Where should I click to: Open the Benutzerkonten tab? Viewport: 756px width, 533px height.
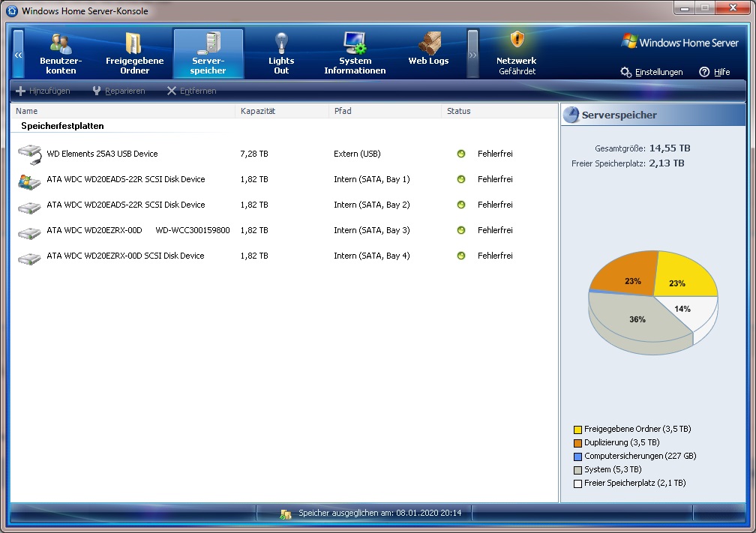(x=61, y=53)
